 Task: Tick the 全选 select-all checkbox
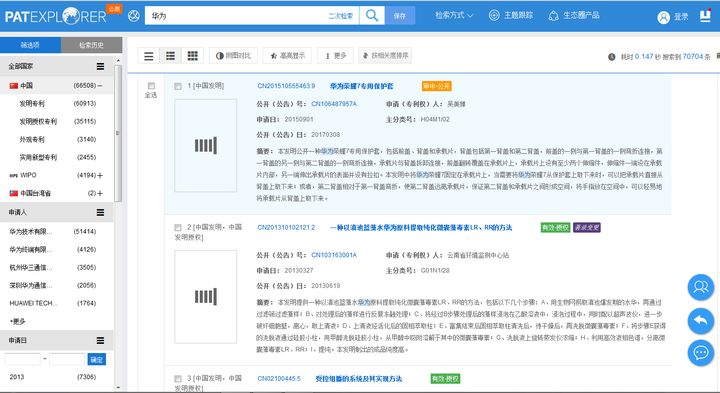(151, 85)
